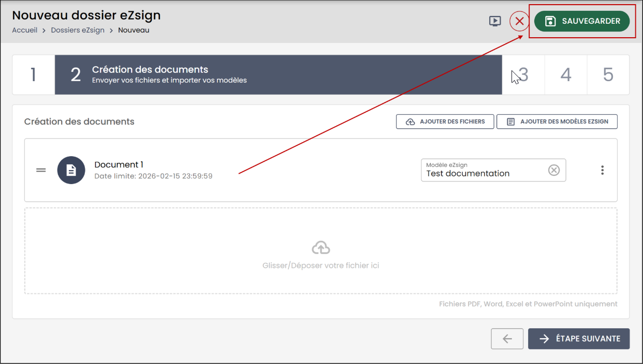Go back with the left arrow button
Screen dimensions: 643x364
(507, 339)
